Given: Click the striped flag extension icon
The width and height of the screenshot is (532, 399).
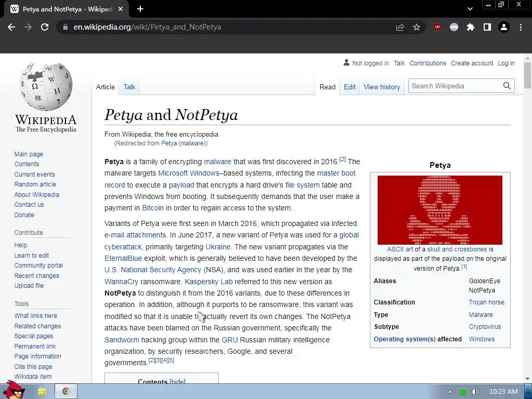Looking at the screenshot, I should pyautogui.click(x=454, y=27).
